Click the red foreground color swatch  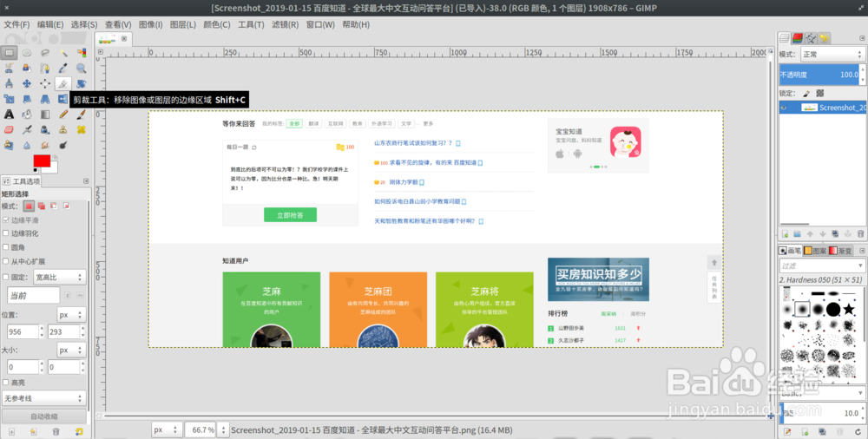click(x=41, y=161)
